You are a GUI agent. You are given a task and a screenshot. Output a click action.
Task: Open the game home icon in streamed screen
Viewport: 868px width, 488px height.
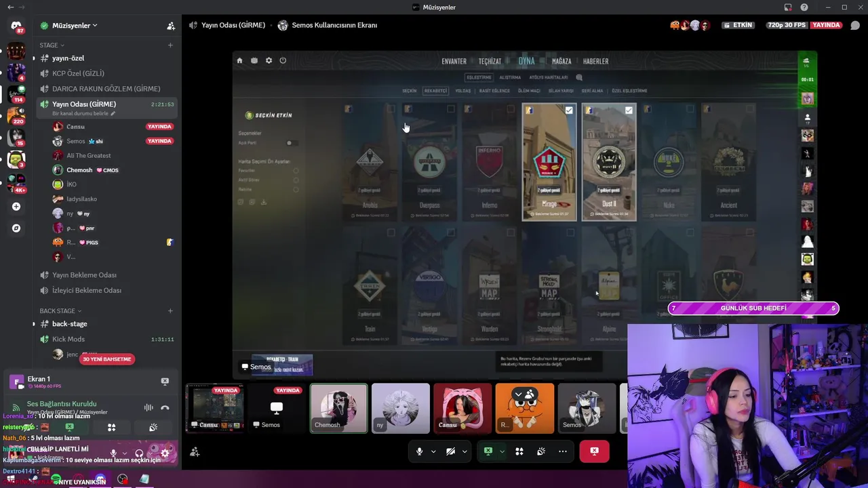(x=239, y=60)
